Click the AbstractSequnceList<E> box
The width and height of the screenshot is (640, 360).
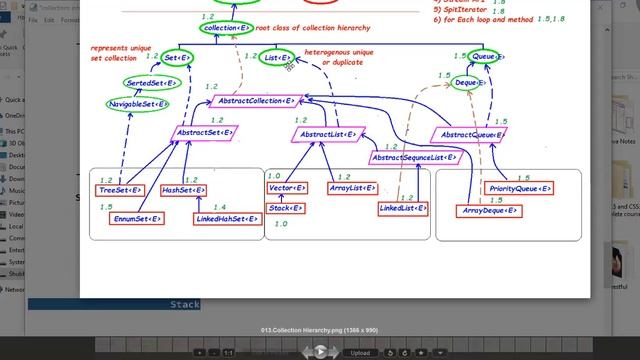click(415, 158)
